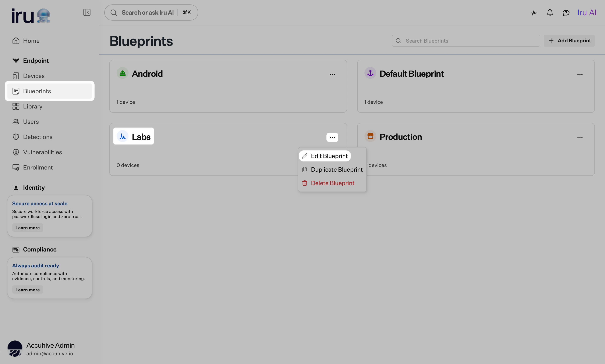Navigate to Detections via the shield icon
The height and width of the screenshot is (364, 605).
click(38, 137)
